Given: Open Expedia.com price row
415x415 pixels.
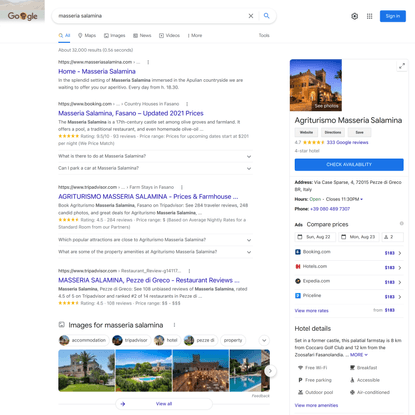Looking at the screenshot, I should coord(349,282).
